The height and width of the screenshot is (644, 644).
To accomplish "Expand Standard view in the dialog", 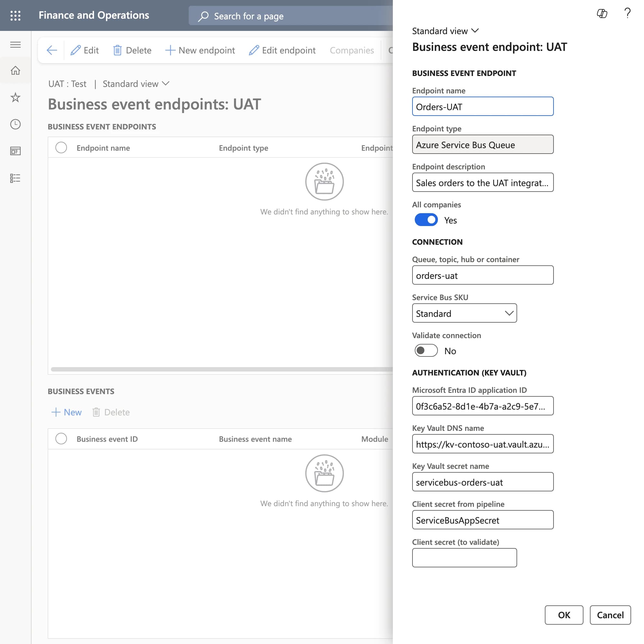I will click(445, 31).
